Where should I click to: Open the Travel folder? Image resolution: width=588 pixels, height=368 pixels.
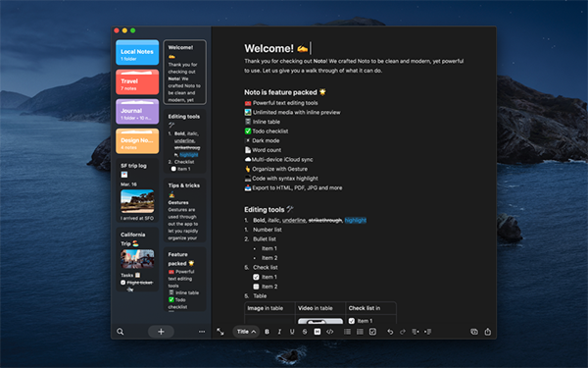pyautogui.click(x=137, y=81)
